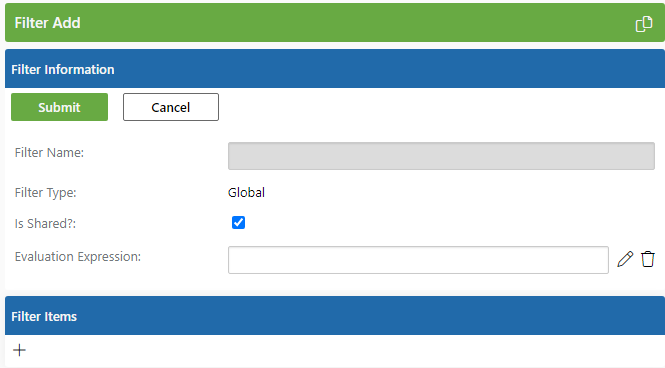Click the pencil edit icon beside Evaluation Expression
The height and width of the screenshot is (368, 665).
[x=625, y=259]
